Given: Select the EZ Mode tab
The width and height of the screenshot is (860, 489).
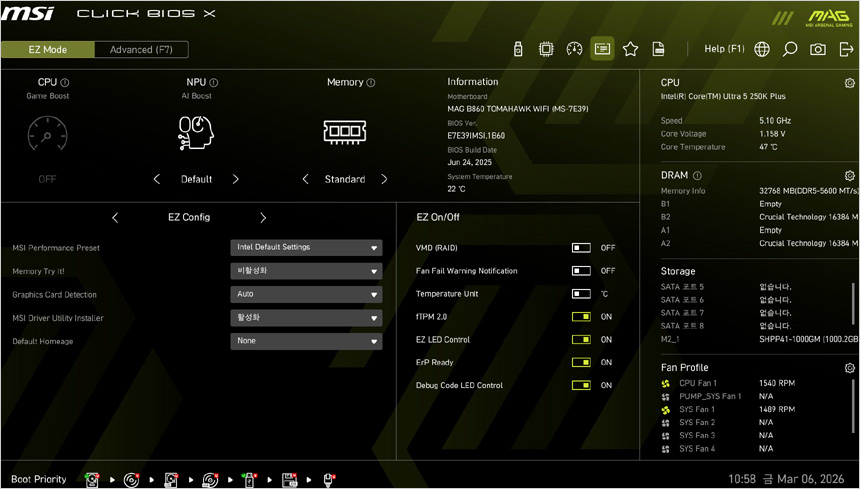Looking at the screenshot, I should pyautogui.click(x=47, y=50).
